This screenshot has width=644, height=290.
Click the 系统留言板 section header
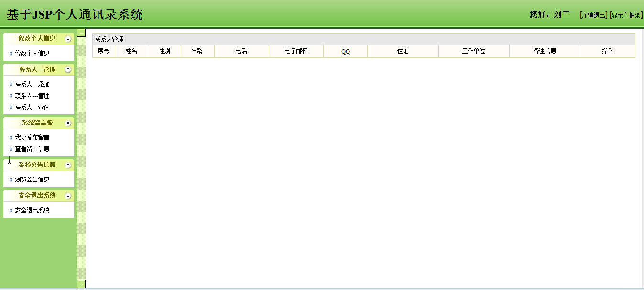pos(39,123)
